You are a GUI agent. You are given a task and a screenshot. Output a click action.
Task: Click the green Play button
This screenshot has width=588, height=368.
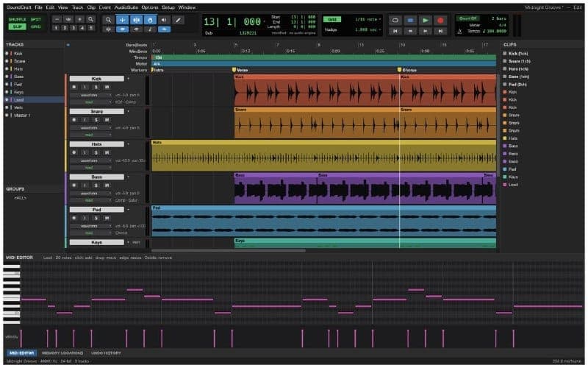tap(426, 21)
